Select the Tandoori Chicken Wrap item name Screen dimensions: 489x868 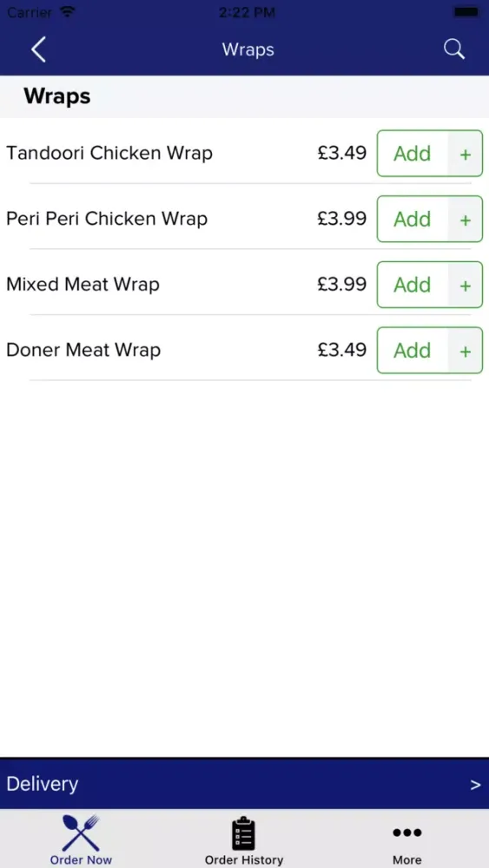click(109, 153)
